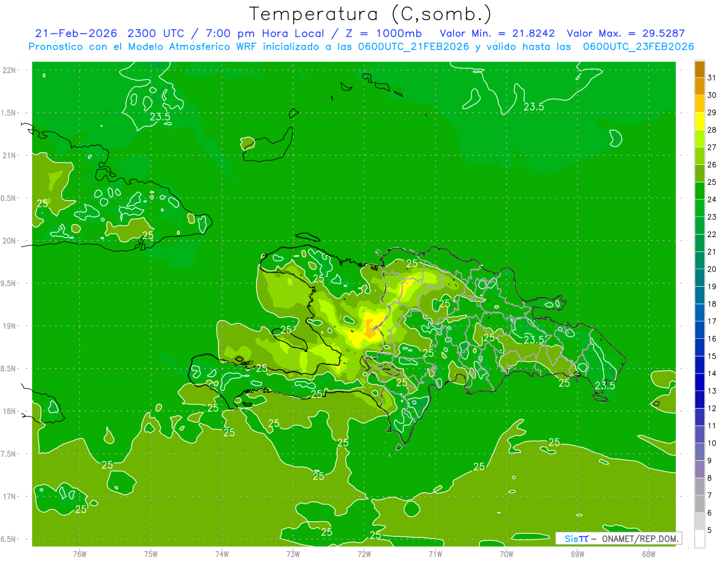Click the number 29 on the color scale
The width and height of the screenshot is (728, 562).
pyautogui.click(x=712, y=113)
